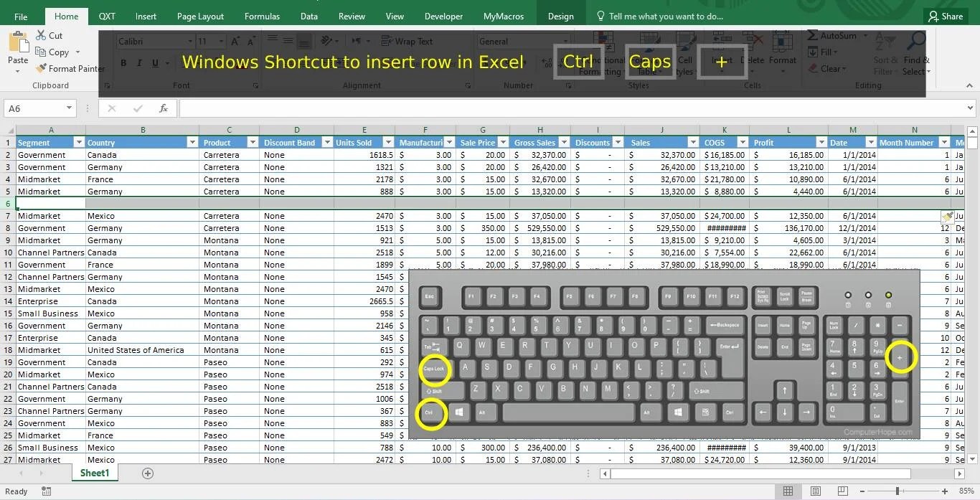Click the Share button
980x500 pixels.
pos(946,15)
